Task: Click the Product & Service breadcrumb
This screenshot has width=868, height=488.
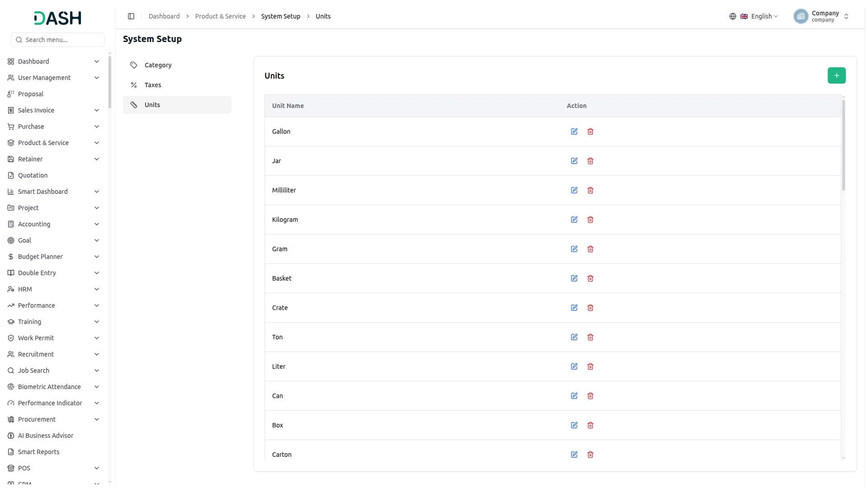Action: coord(221,16)
